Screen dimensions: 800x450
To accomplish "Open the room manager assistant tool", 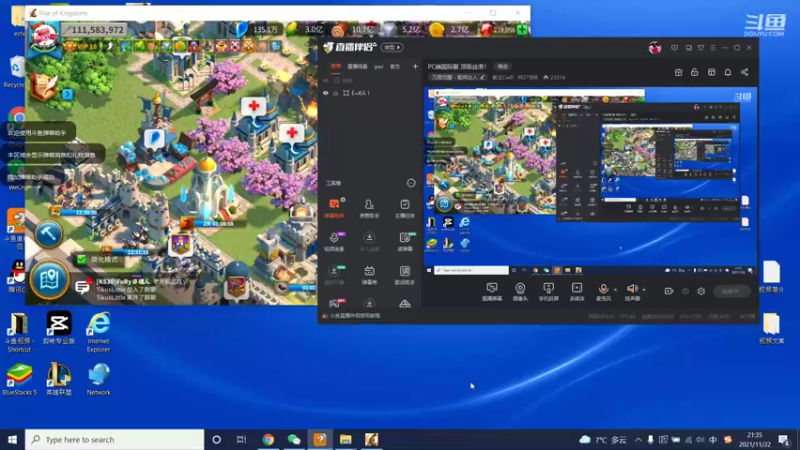I will click(369, 208).
